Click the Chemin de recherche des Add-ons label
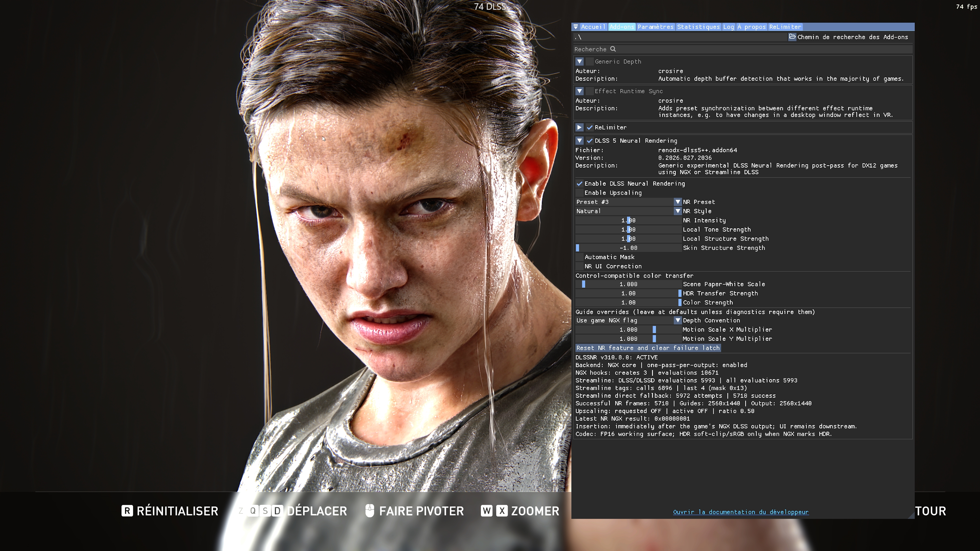Viewport: 980px width, 551px height. (x=852, y=37)
